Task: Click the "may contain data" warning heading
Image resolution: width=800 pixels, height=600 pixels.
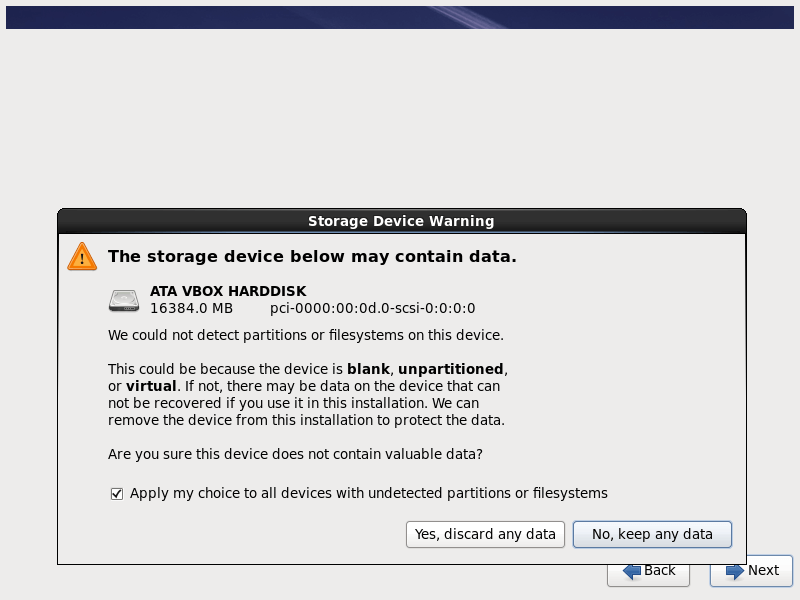Action: 312,256
